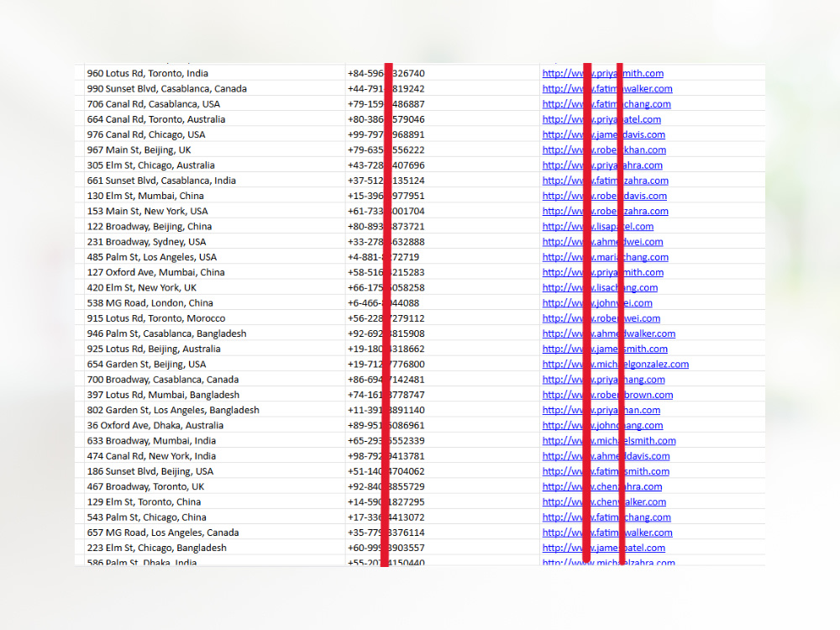This screenshot has width=840, height=630.
Task: Click the '654 Garden St, Beijing, USA' cell
Action: (x=146, y=365)
